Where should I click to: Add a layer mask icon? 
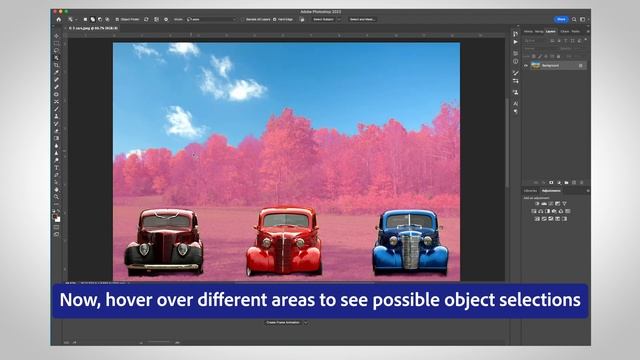pyautogui.click(x=551, y=182)
